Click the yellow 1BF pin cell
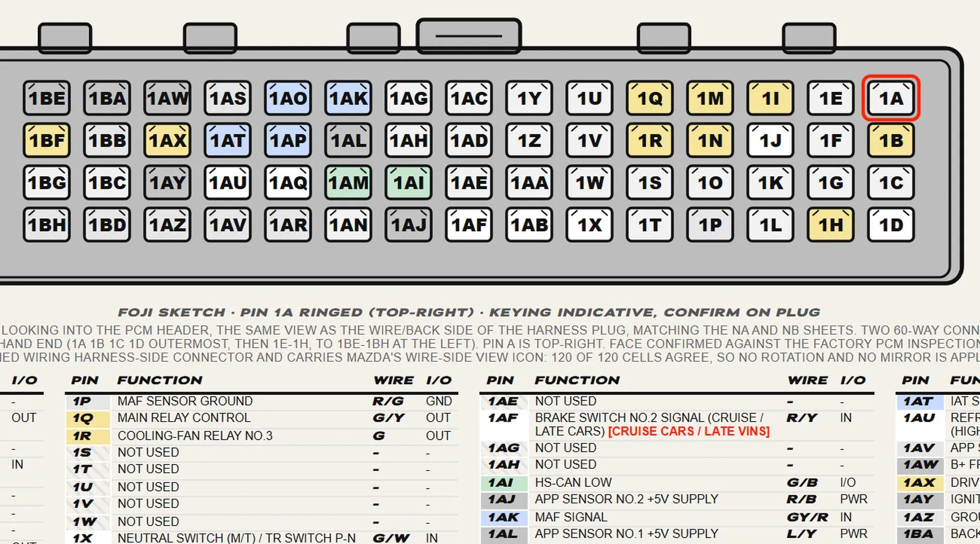Screen dimensions: 980x544 (x=47, y=140)
